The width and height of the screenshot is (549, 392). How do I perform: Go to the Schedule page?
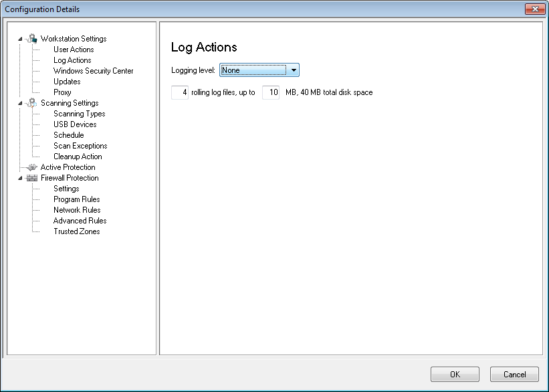pyautogui.click(x=69, y=135)
